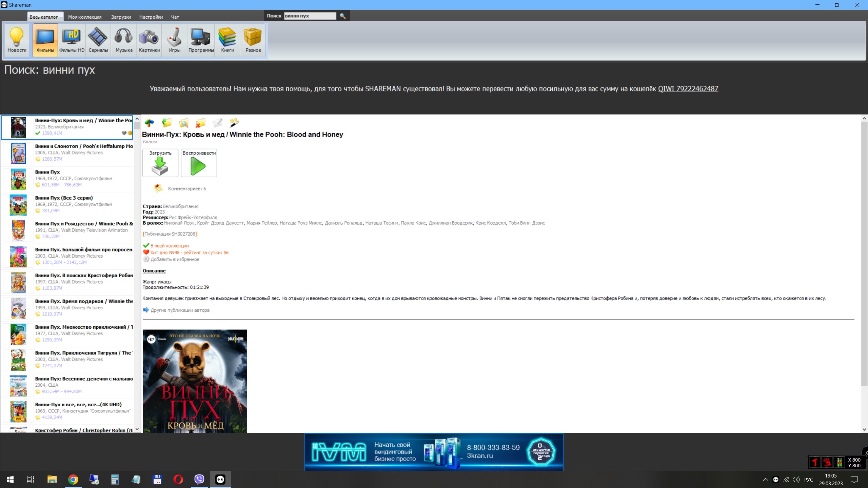Open the Картинки camera category
The image size is (868, 488).
click(149, 40)
